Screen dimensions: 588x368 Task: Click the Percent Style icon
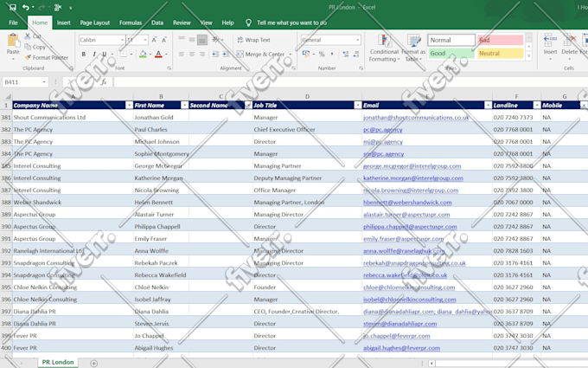pos(322,54)
